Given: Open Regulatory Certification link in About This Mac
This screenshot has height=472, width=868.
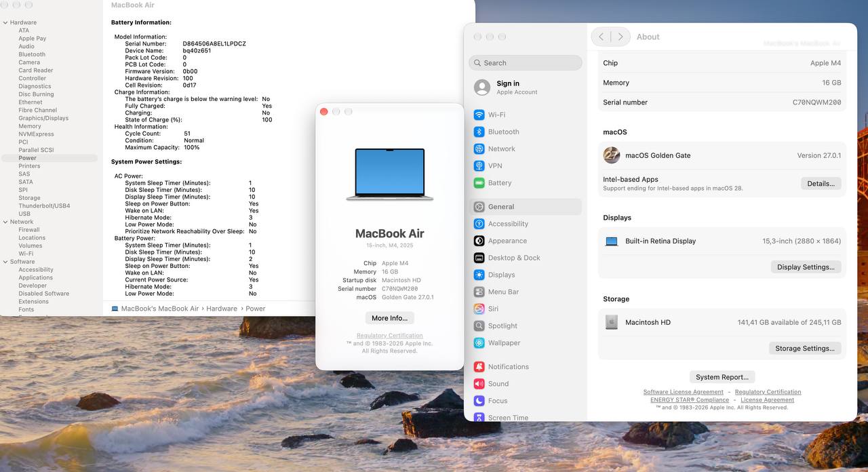Looking at the screenshot, I should (390, 336).
